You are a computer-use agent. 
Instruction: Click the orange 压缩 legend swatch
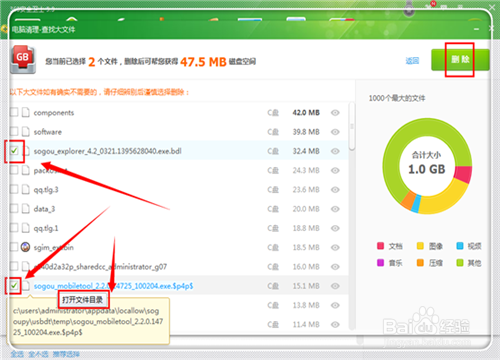pyautogui.click(x=420, y=263)
